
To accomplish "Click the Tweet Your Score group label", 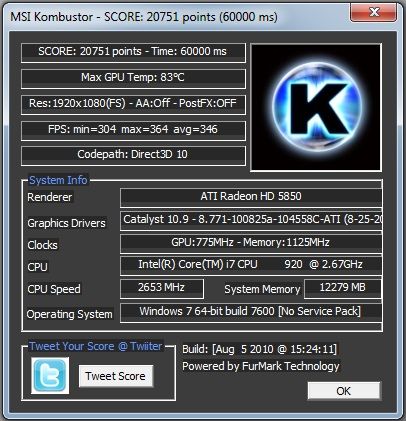I will [x=96, y=346].
